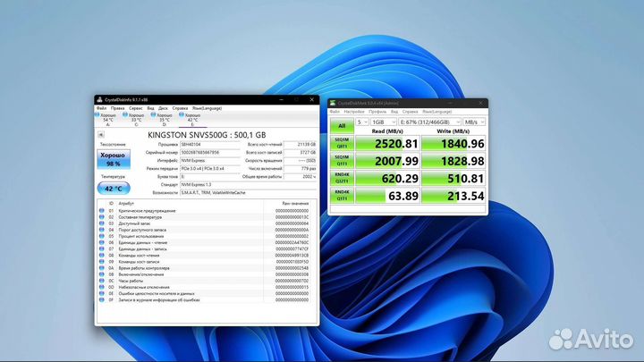Click status orb for attribute 05
Viewport: 644px width, 362px height.
pyautogui.click(x=102, y=236)
